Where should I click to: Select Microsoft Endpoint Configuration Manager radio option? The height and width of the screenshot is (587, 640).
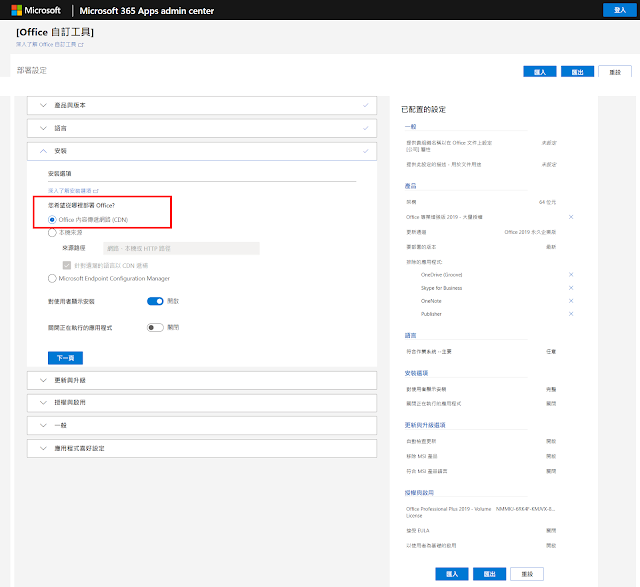[x=52, y=278]
